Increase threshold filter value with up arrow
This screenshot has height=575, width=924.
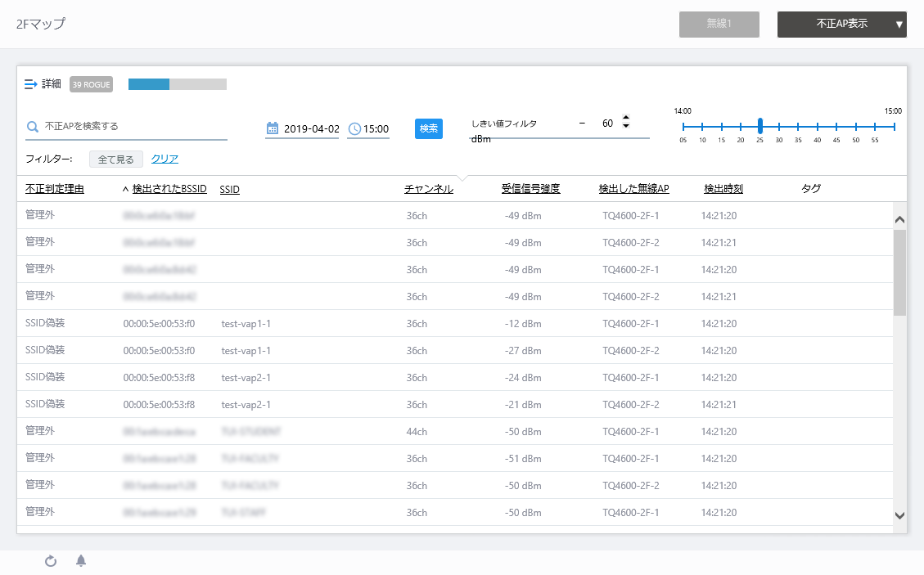[x=626, y=118]
